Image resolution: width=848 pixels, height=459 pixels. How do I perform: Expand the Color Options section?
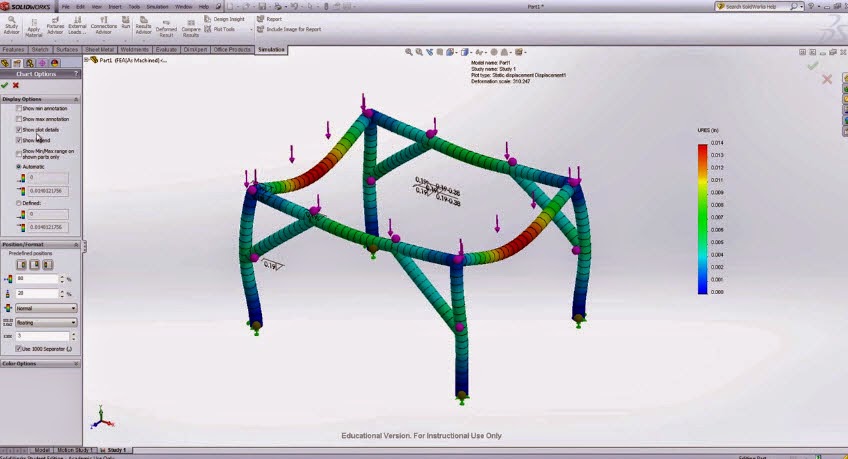76,364
